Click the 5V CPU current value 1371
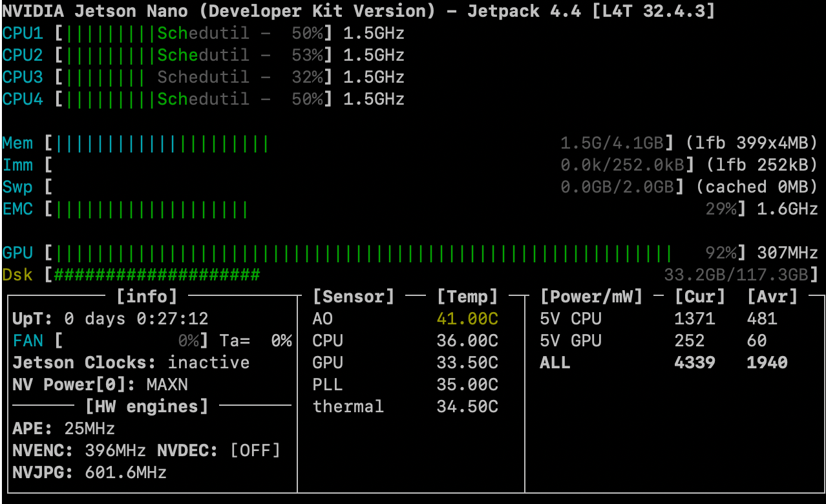826x504 pixels. click(x=695, y=319)
